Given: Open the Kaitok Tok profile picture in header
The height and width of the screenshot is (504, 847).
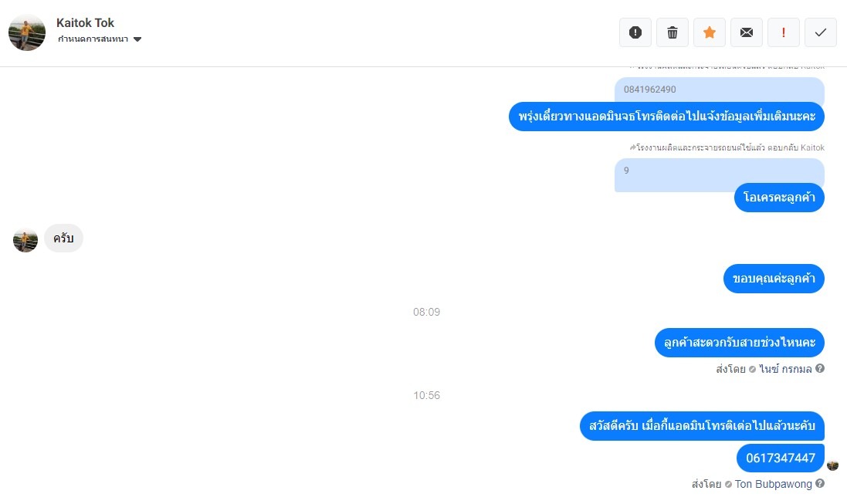Looking at the screenshot, I should coord(27,32).
